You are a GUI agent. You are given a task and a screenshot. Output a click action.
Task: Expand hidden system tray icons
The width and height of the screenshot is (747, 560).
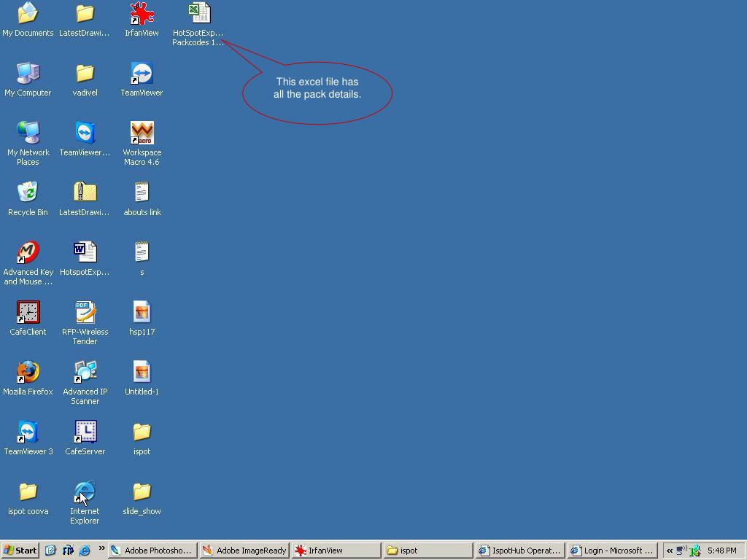pyautogui.click(x=669, y=551)
